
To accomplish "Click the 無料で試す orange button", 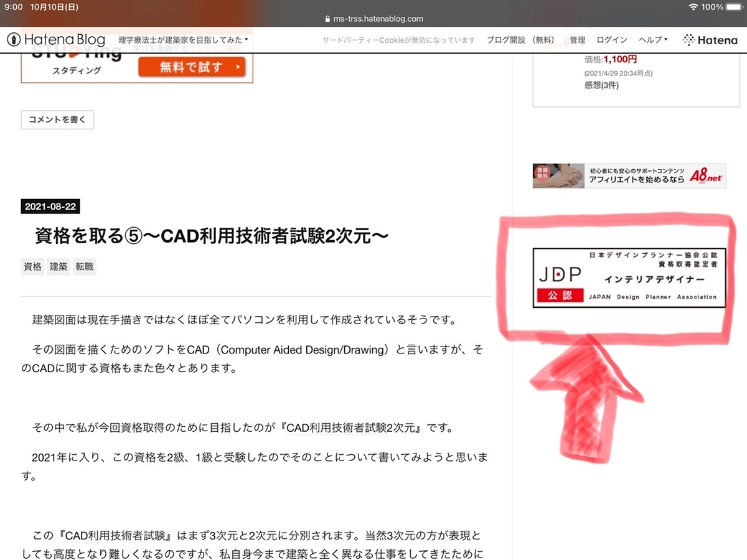I will coord(192,67).
